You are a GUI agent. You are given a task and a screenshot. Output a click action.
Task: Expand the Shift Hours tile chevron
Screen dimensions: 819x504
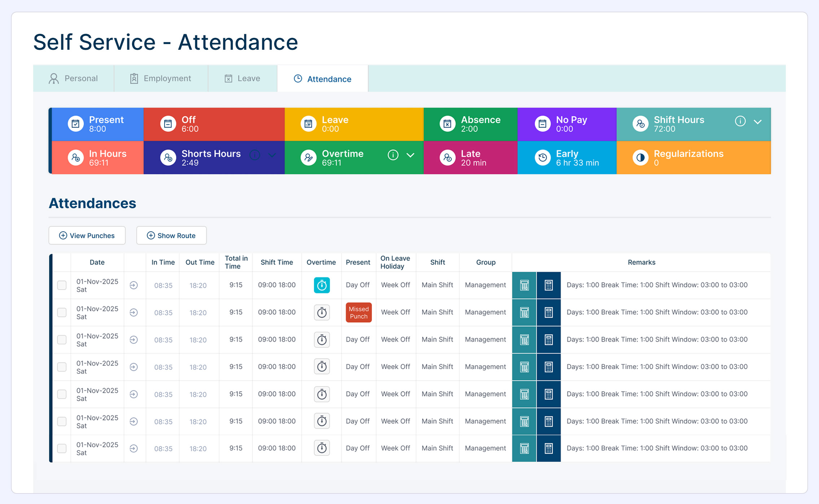(758, 121)
